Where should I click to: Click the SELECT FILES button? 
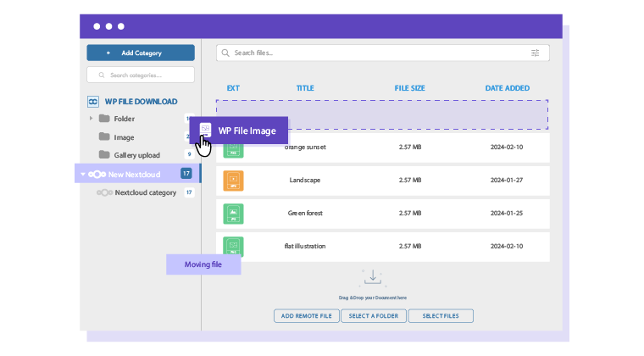coord(440,316)
